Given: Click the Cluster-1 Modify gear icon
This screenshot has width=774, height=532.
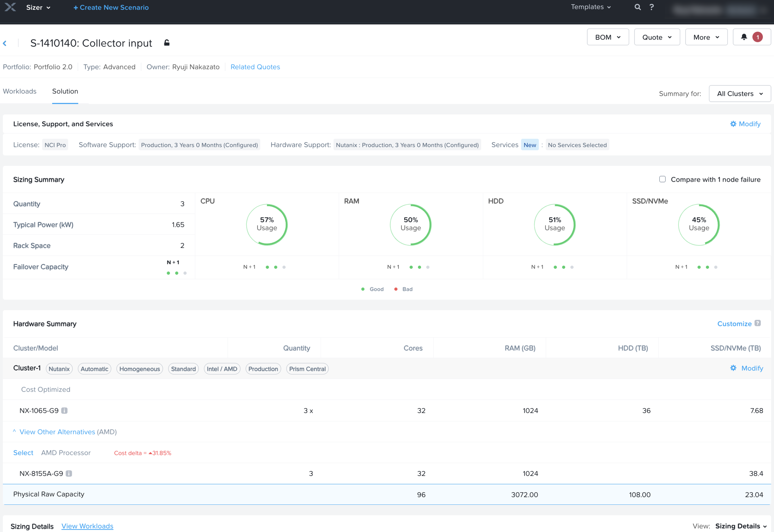Looking at the screenshot, I should point(733,368).
